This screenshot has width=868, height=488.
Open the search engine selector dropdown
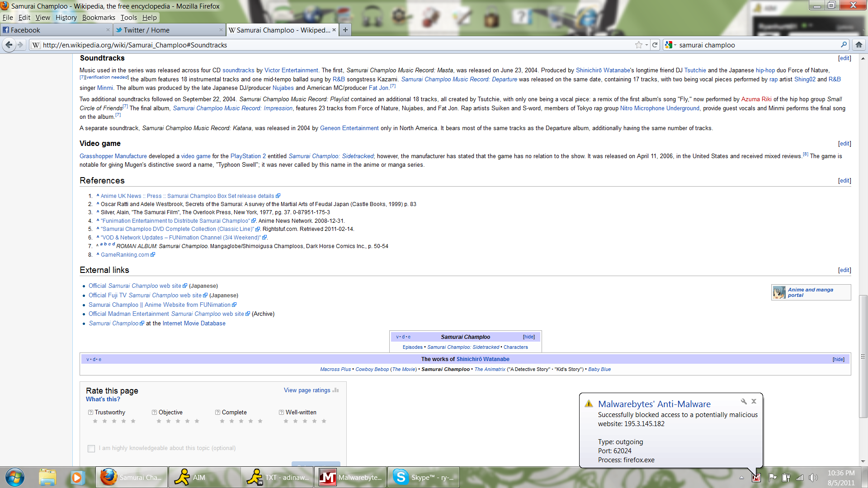point(670,45)
